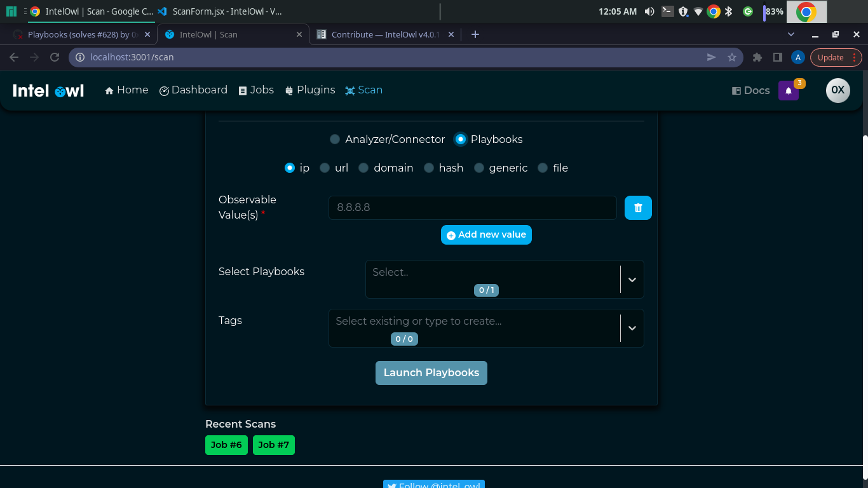This screenshot has height=488, width=868.
Task: Click the Launch Playbooks button
Action: [x=431, y=373]
